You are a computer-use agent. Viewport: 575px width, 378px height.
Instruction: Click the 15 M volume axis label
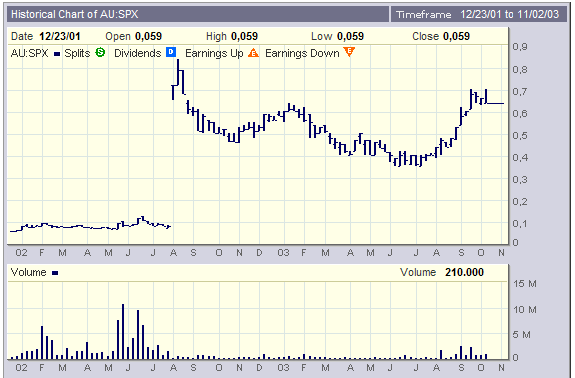[x=525, y=284]
